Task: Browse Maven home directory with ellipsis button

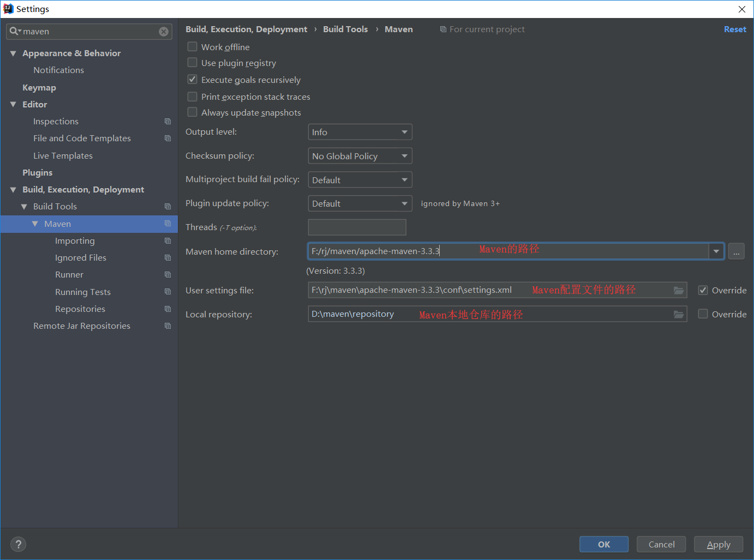Action: click(x=736, y=251)
